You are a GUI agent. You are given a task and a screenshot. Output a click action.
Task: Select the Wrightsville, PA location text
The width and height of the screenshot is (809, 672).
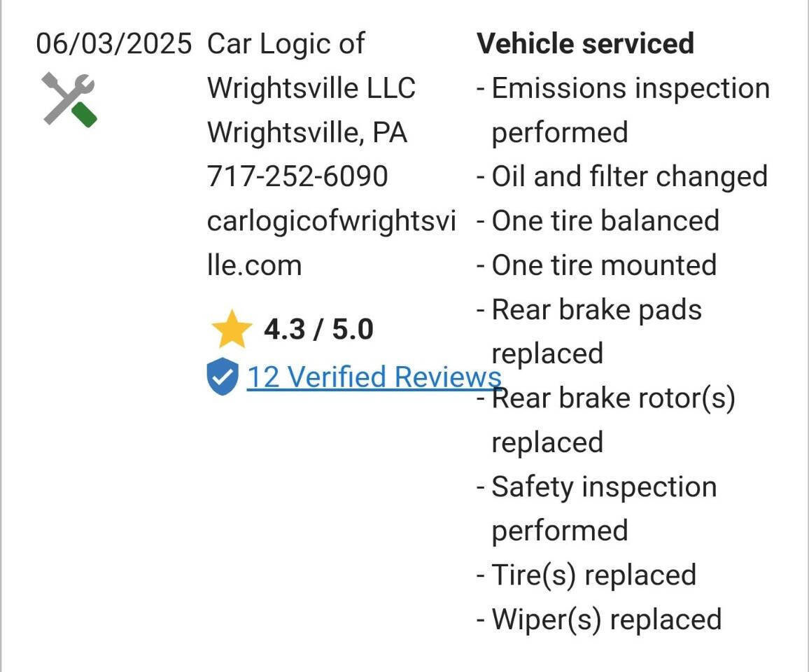pos(308,132)
